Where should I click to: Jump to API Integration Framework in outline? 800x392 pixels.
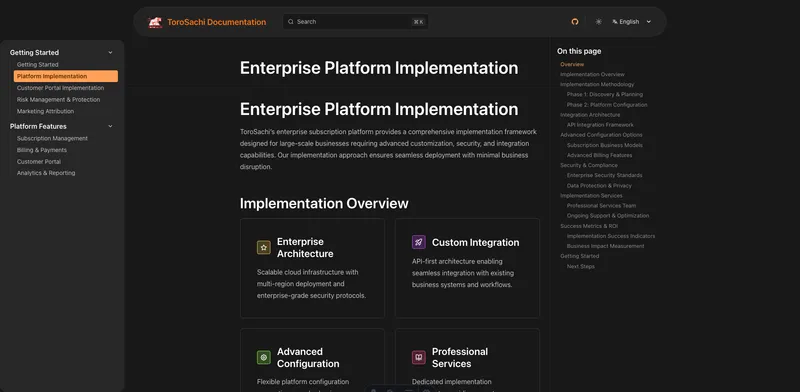point(600,125)
